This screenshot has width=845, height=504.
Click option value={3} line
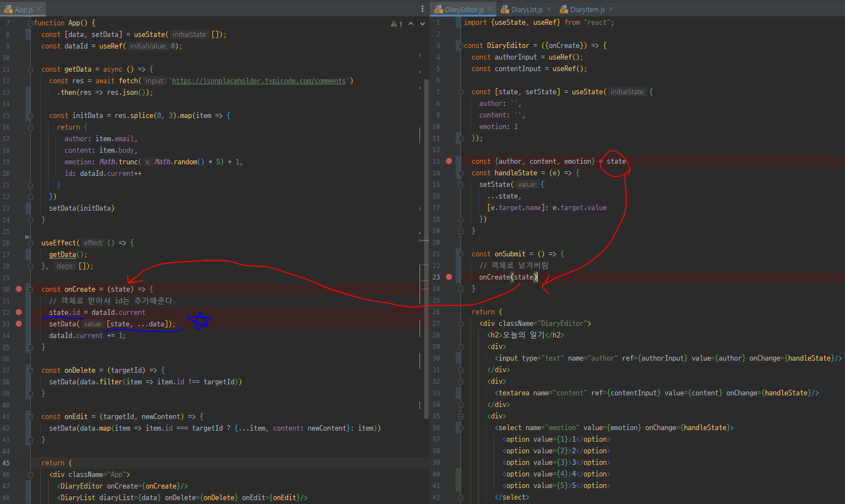click(x=556, y=462)
